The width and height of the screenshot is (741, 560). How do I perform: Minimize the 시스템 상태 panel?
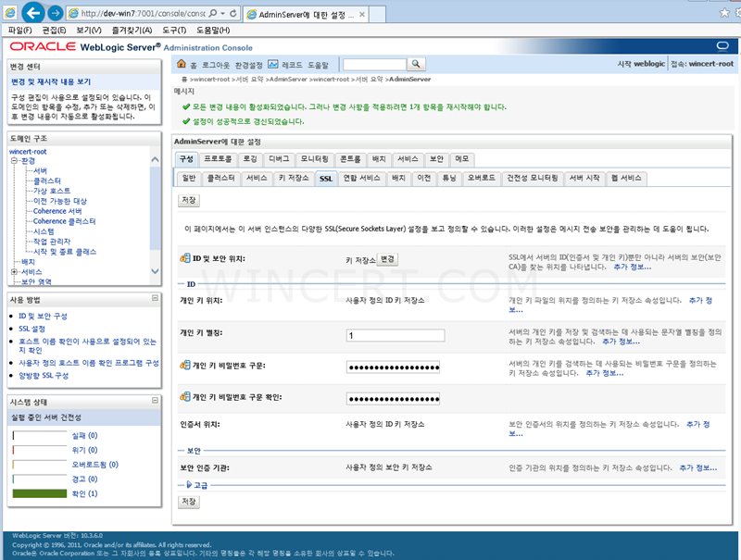click(155, 401)
